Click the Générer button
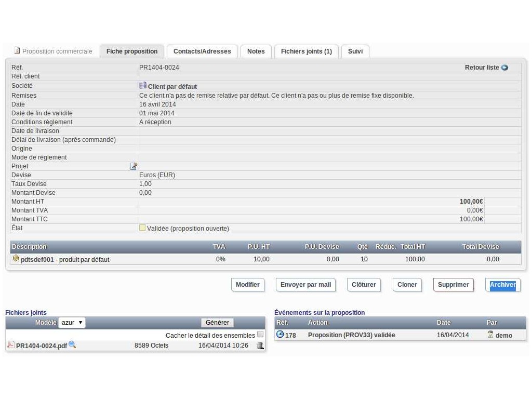The image size is (532, 399). coord(217,322)
